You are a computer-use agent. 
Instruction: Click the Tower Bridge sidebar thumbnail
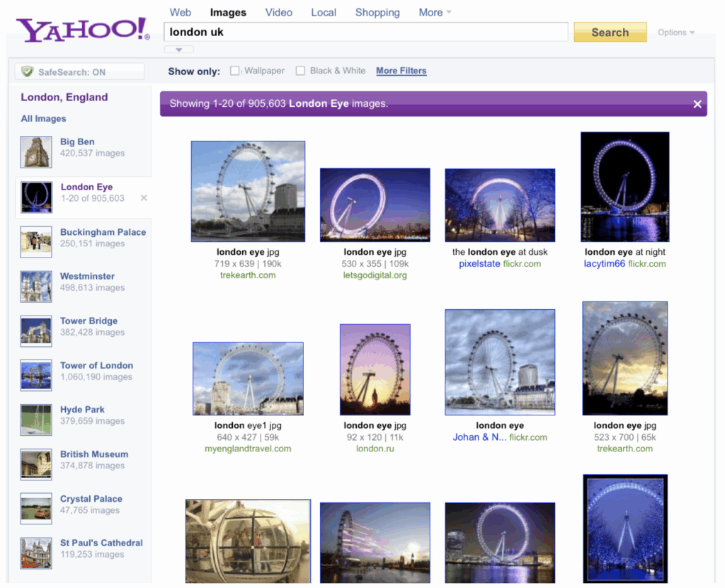click(x=35, y=331)
